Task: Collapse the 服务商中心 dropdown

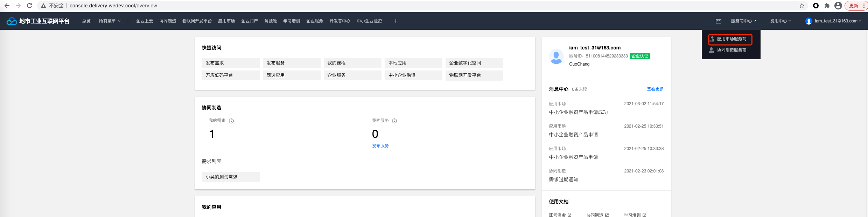Action: 744,21
